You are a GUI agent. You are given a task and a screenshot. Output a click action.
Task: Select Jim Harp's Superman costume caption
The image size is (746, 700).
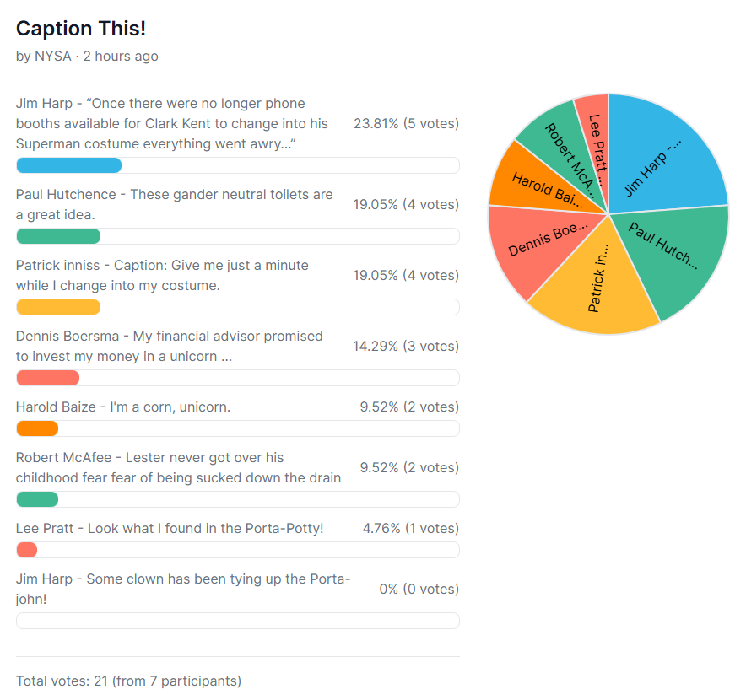172,124
